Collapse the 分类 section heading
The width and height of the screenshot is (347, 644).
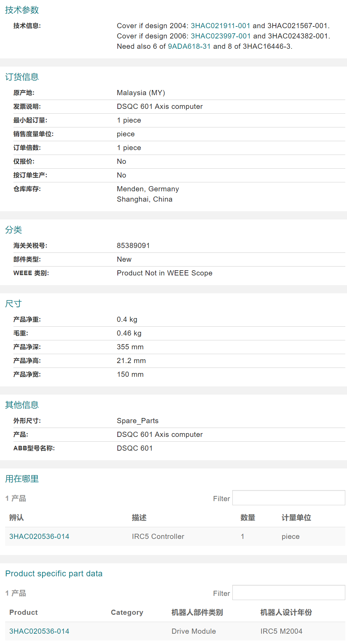[13, 230]
